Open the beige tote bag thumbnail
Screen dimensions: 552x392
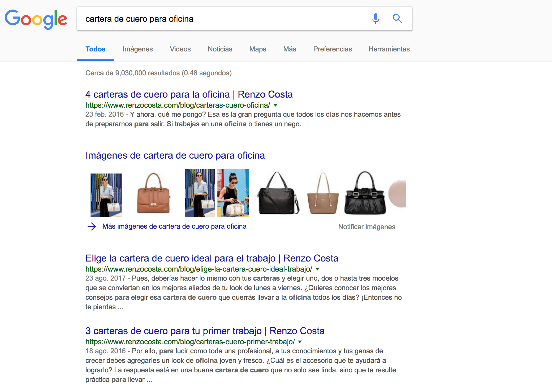(323, 193)
